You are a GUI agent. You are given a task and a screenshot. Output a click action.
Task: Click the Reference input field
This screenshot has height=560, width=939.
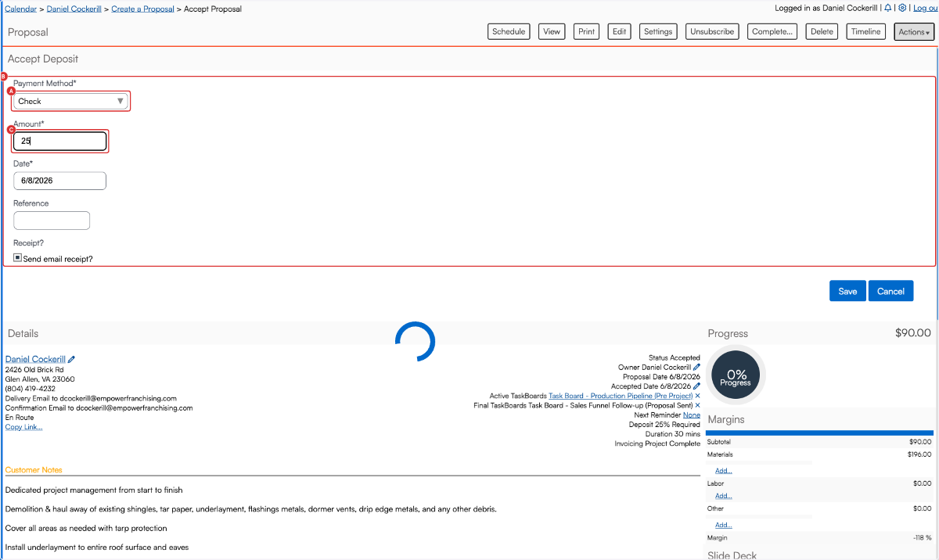pyautogui.click(x=52, y=221)
